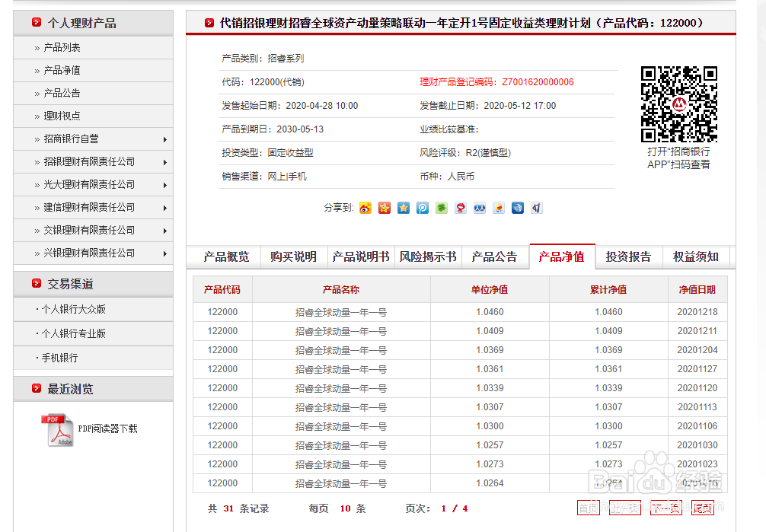Click 产品到期日 value 2030-05-13

300,129
